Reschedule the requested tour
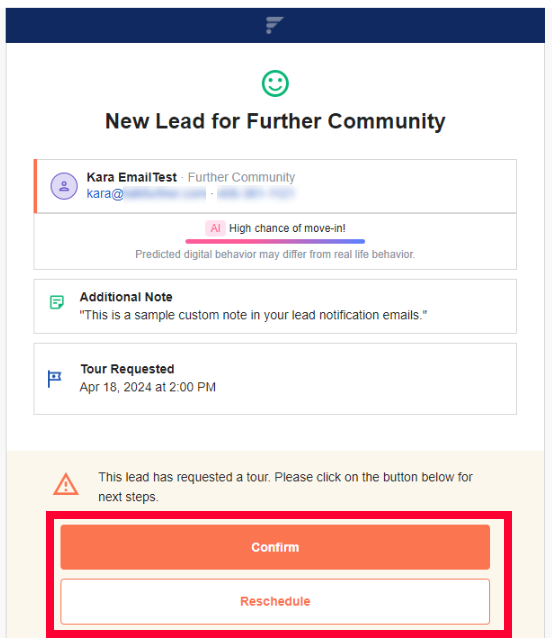This screenshot has width=552, height=638. (275, 601)
